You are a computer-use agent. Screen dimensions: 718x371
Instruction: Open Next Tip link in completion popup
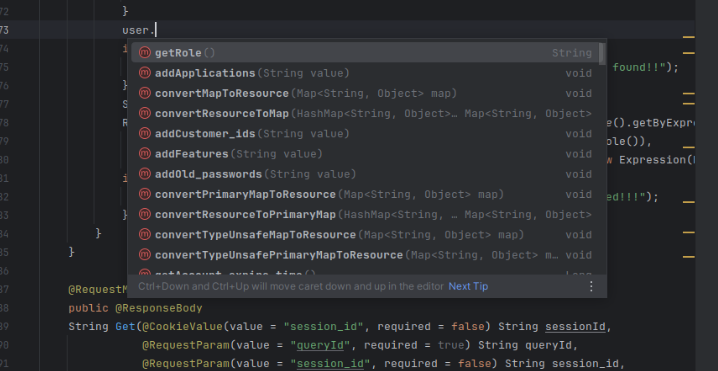click(468, 286)
